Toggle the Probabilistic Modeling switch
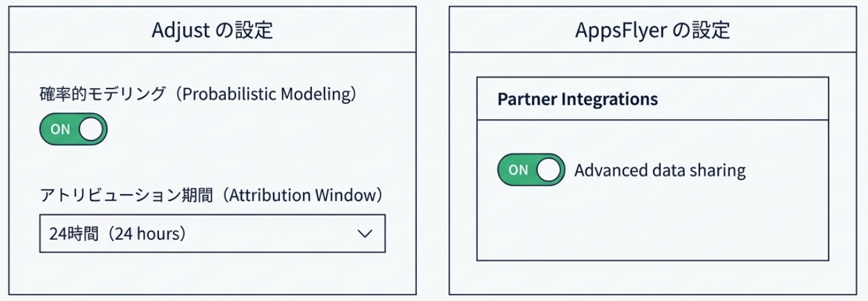Viewport: 868px width, 301px height. [73, 129]
